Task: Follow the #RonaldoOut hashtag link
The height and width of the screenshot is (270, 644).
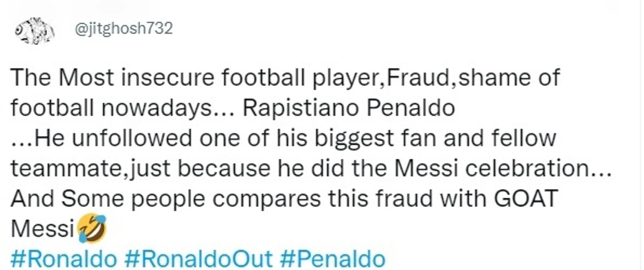Action: pos(198,259)
